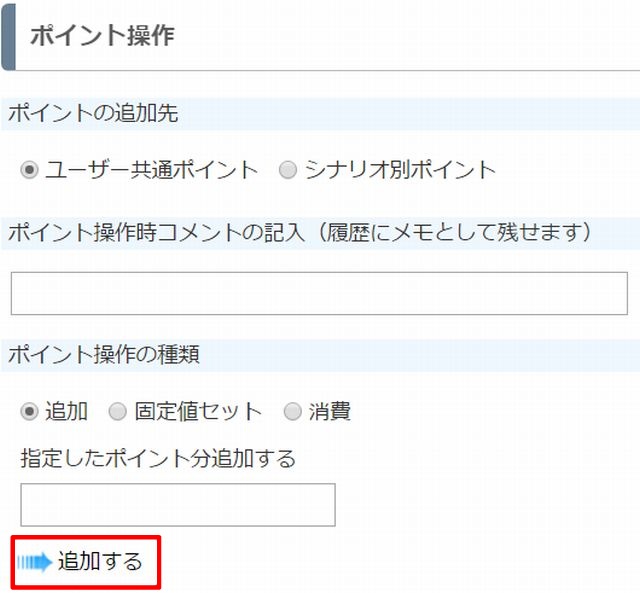Click the 消費 label text
Screen dimensions: 640x593
329,411
